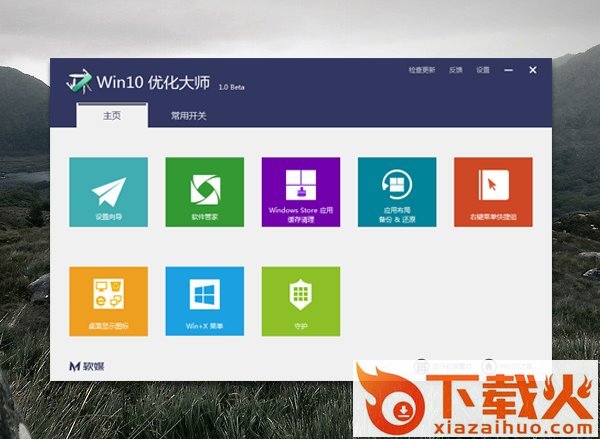Open the Win+X 菜单 tile
600x439 pixels.
(205, 301)
